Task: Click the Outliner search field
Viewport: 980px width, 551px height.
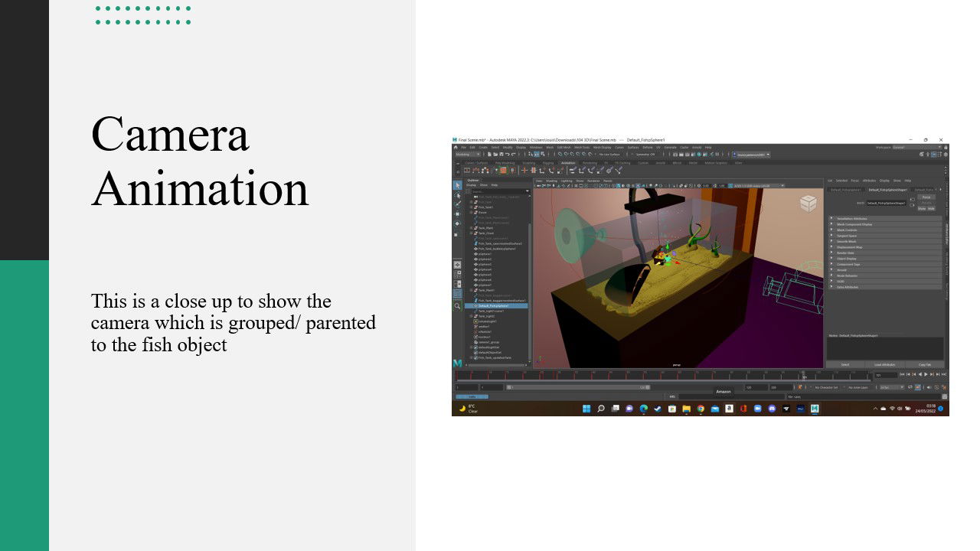Action: click(498, 191)
